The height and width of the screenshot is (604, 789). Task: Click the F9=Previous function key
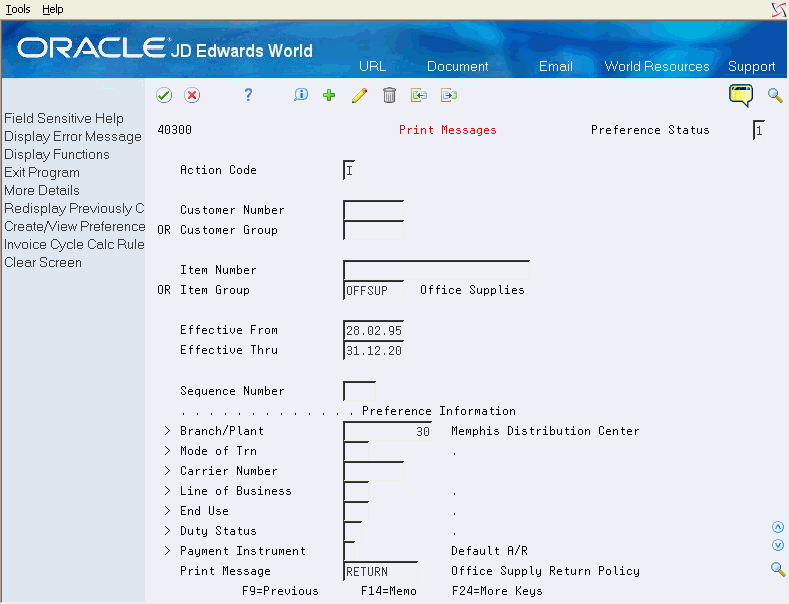[280, 591]
